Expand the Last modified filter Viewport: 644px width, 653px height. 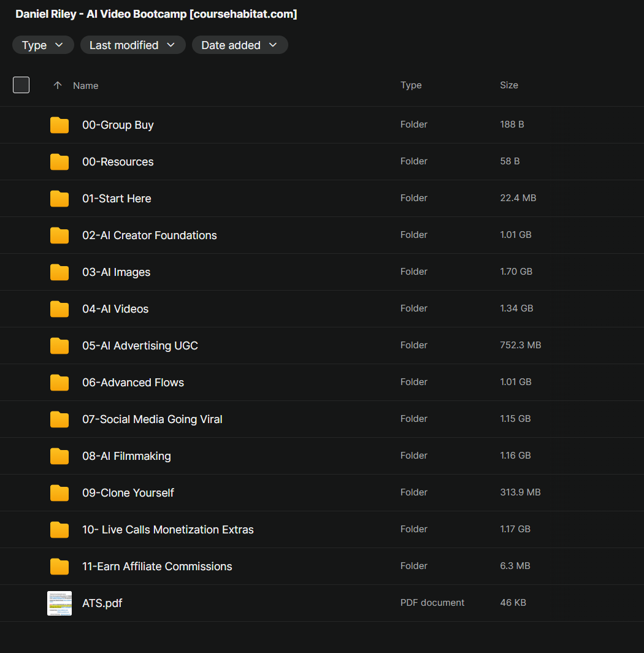tap(132, 45)
